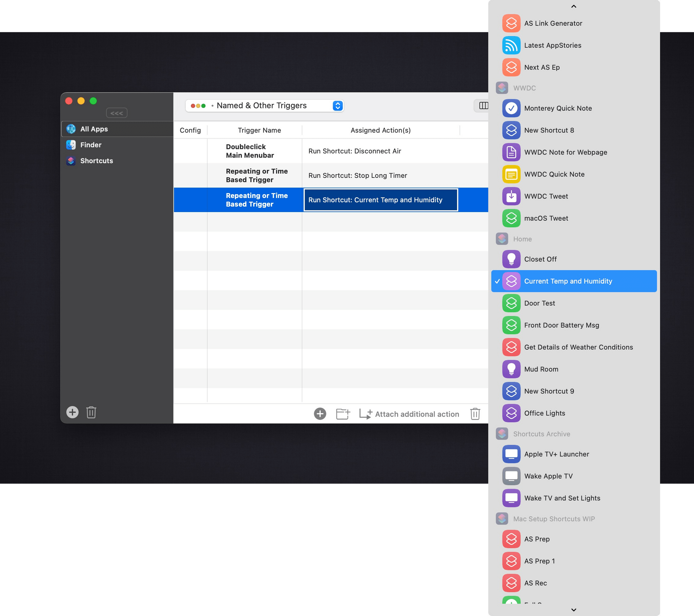Select the Door Test shortcut icon
This screenshot has width=694, height=616.
(510, 303)
